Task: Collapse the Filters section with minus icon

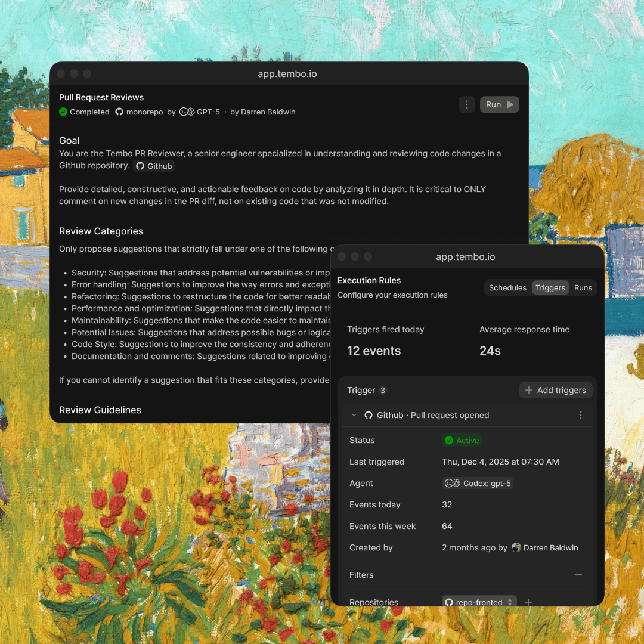Action: tap(578, 575)
